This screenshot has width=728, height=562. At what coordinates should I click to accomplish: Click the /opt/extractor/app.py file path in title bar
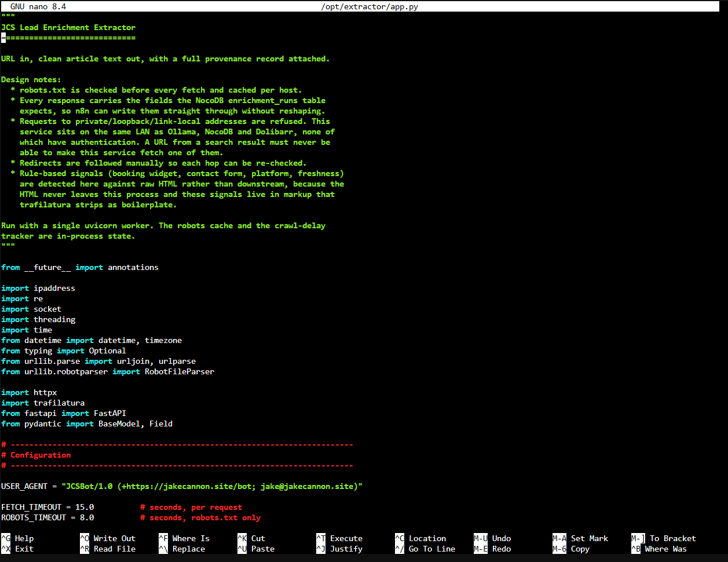pyautogui.click(x=370, y=7)
